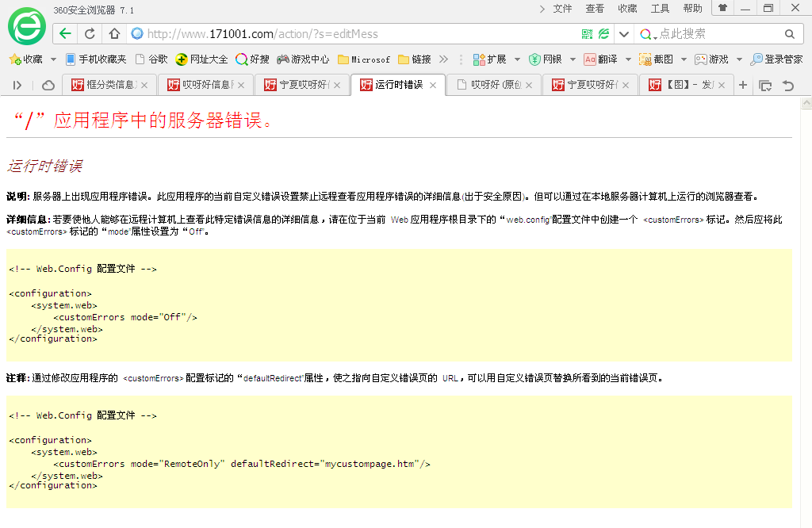
Task: Open new tab with plus icon
Action: tap(743, 86)
